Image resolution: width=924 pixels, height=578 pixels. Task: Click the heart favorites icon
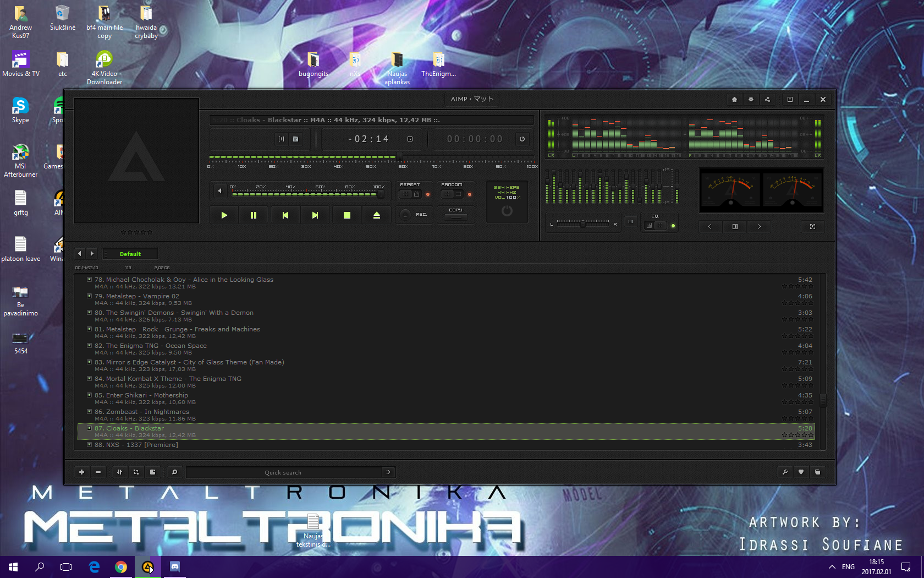(801, 472)
